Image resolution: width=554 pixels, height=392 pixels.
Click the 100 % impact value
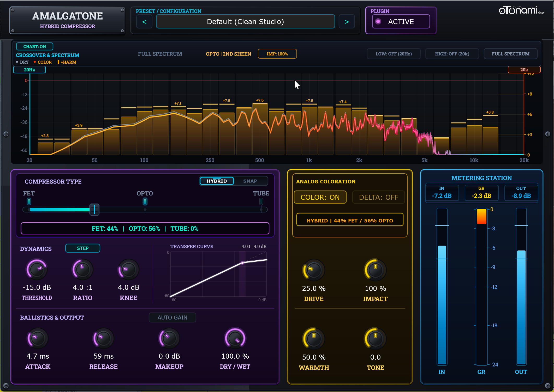pyautogui.click(x=375, y=288)
